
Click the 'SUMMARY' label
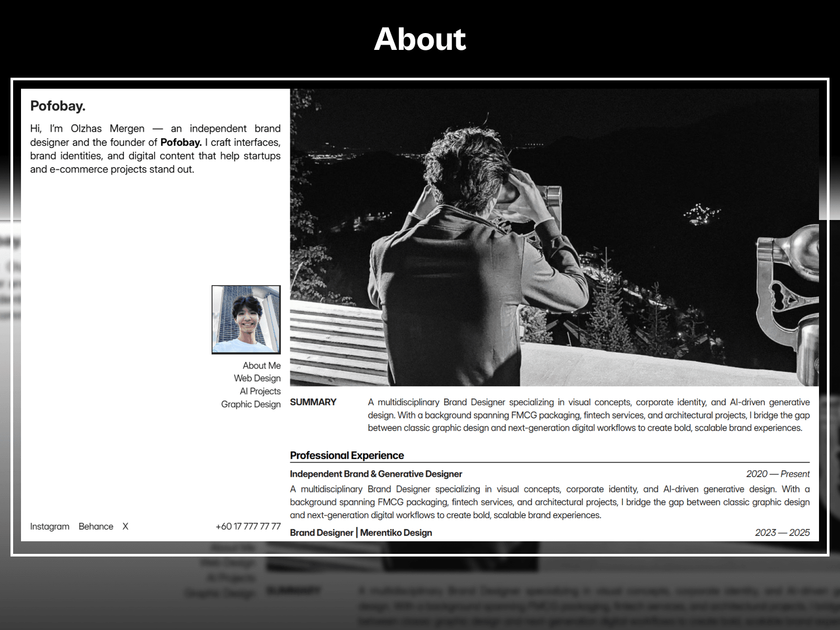313,402
